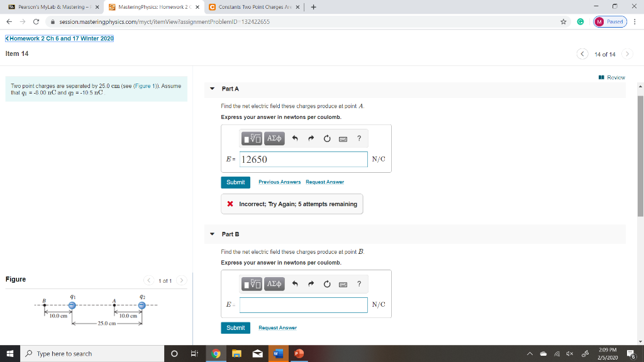Click scrollbar down arrow
The height and width of the screenshot is (362, 644).
(640, 341)
